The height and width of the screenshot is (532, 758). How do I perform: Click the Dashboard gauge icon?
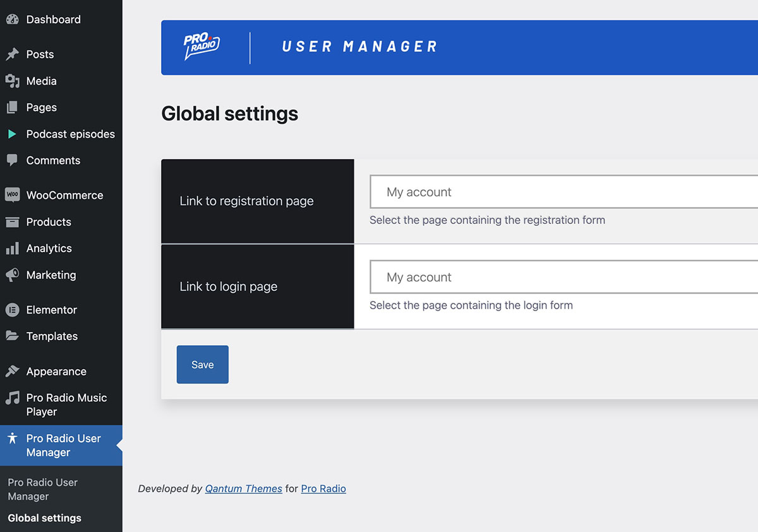[12, 20]
